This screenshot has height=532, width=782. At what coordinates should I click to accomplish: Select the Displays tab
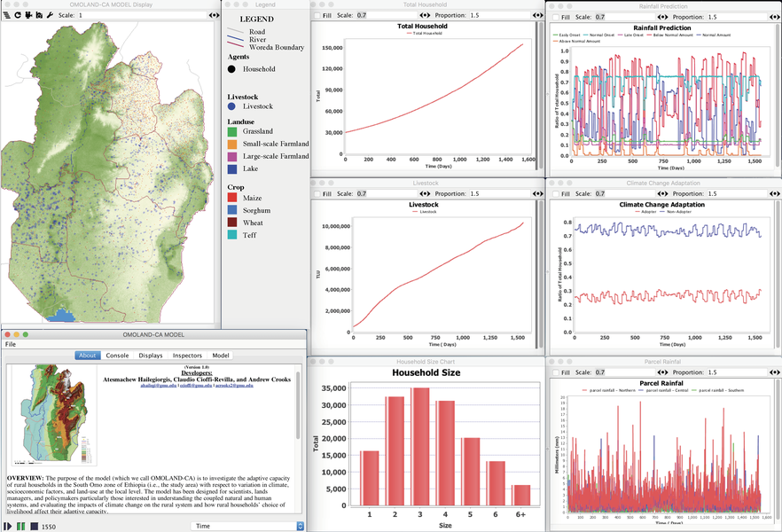pyautogui.click(x=150, y=356)
